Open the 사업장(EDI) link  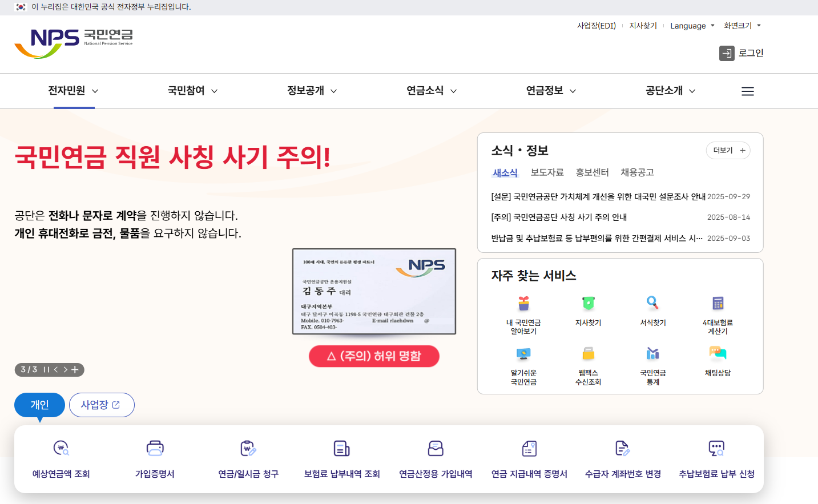click(597, 26)
